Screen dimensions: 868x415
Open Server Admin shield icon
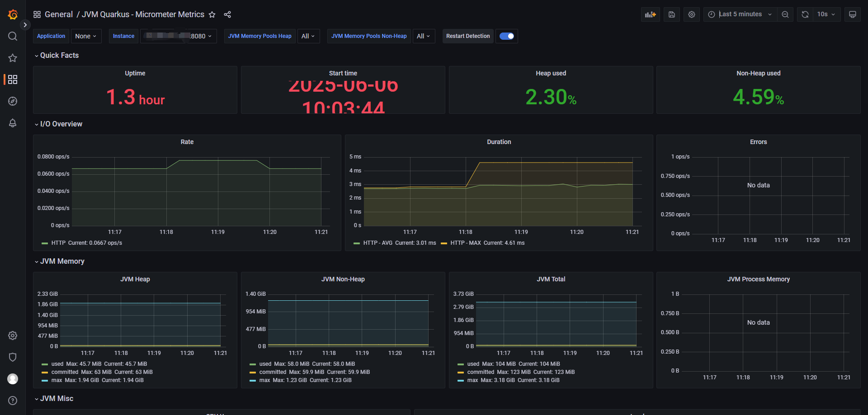click(x=13, y=357)
